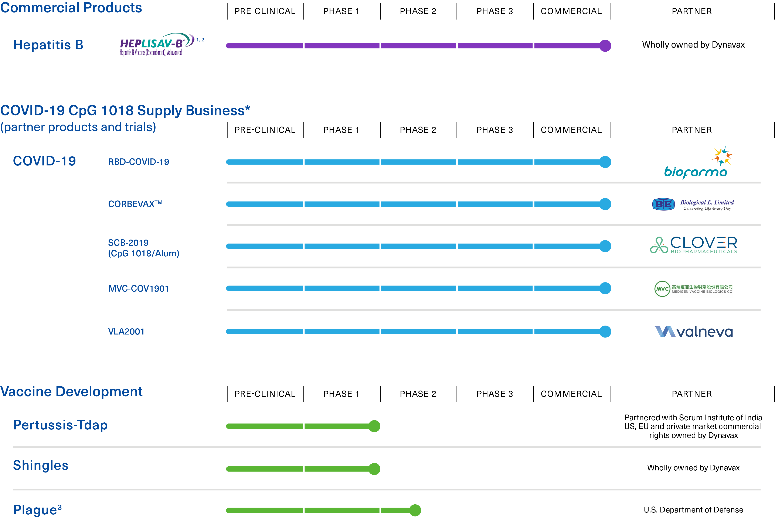The image size is (775, 532).
Task: Click PHASE 2 header in Commercial Products table
Action: click(418, 11)
